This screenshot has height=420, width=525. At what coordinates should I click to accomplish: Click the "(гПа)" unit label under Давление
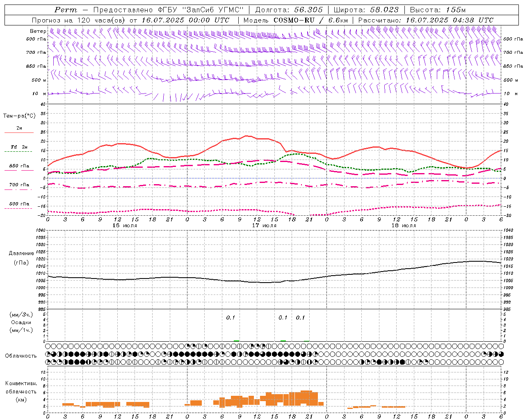click(x=21, y=262)
